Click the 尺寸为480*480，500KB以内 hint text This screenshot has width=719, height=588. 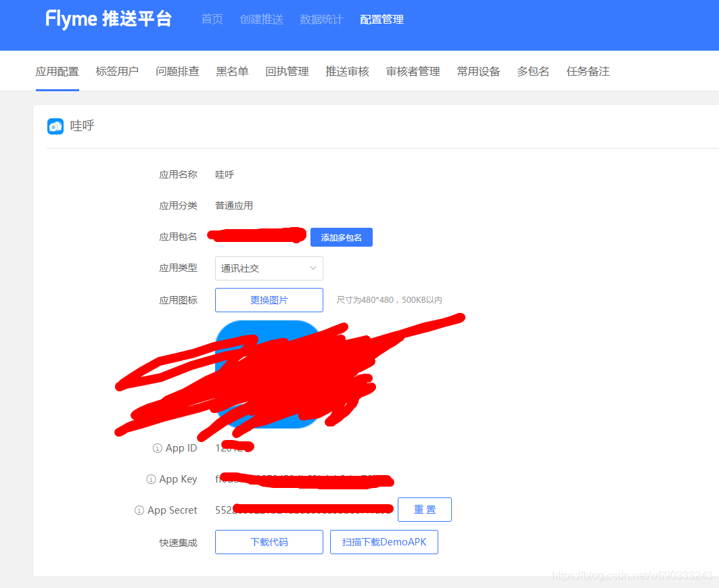click(390, 300)
